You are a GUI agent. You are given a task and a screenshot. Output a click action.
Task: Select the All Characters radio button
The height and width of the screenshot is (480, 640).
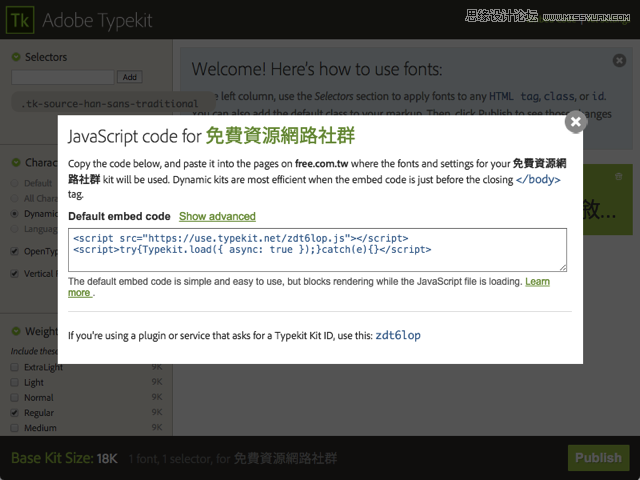15,198
